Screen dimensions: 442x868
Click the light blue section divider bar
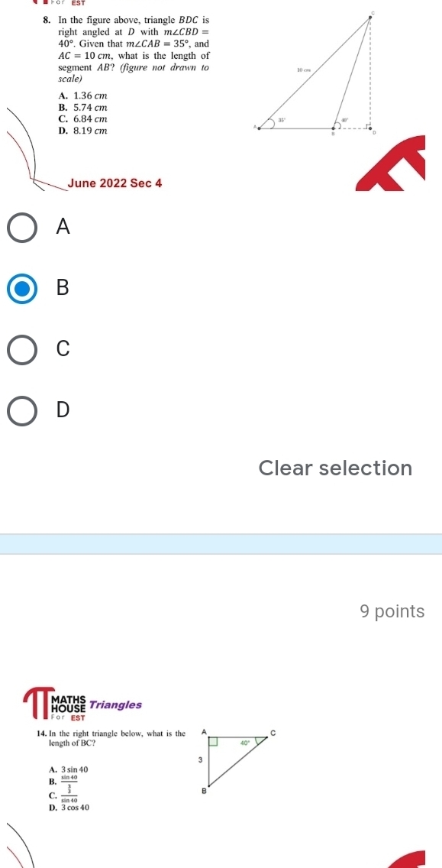pyautogui.click(x=221, y=543)
